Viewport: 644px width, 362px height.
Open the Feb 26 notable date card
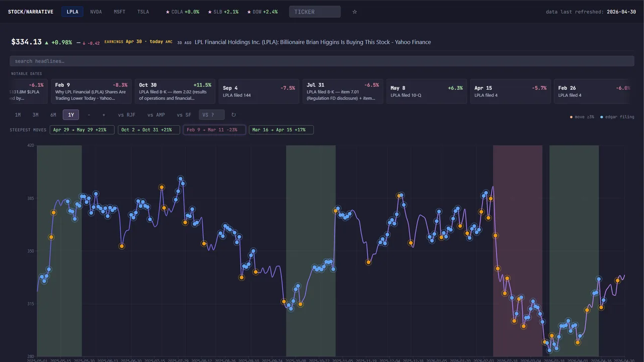594,91
